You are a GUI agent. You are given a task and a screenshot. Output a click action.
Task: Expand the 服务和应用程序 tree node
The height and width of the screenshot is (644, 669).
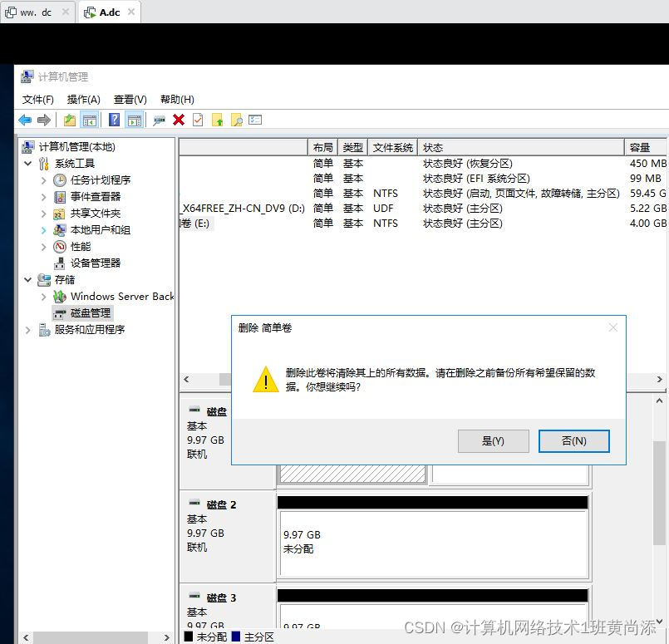(27, 330)
